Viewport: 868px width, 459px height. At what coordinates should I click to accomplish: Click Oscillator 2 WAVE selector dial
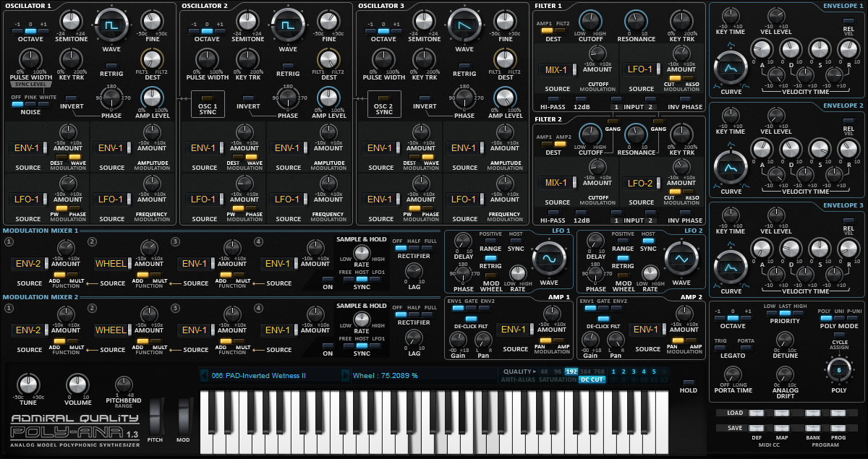pos(288,25)
